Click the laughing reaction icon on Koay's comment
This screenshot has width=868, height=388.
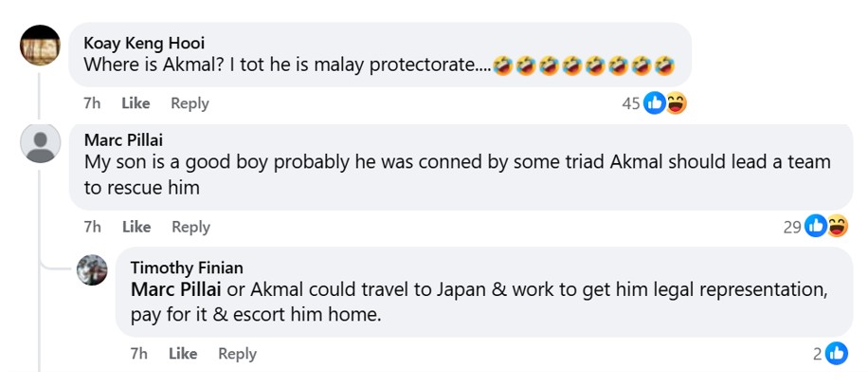tap(676, 103)
